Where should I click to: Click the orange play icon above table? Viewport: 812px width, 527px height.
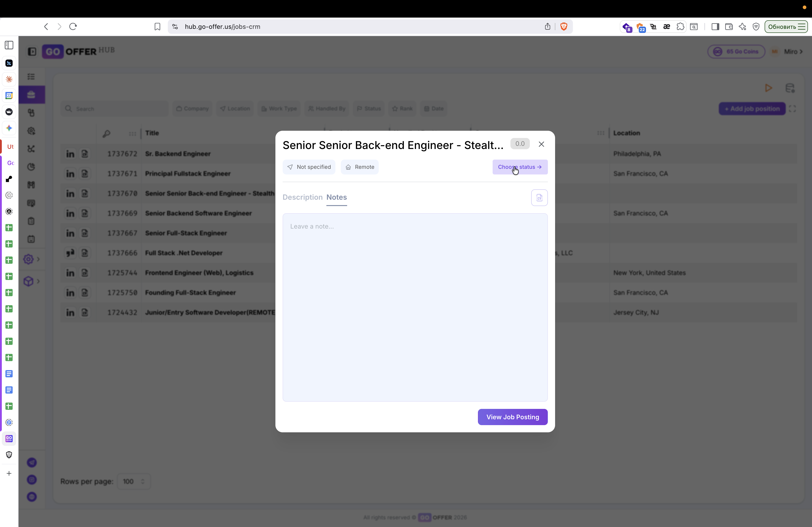click(768, 88)
